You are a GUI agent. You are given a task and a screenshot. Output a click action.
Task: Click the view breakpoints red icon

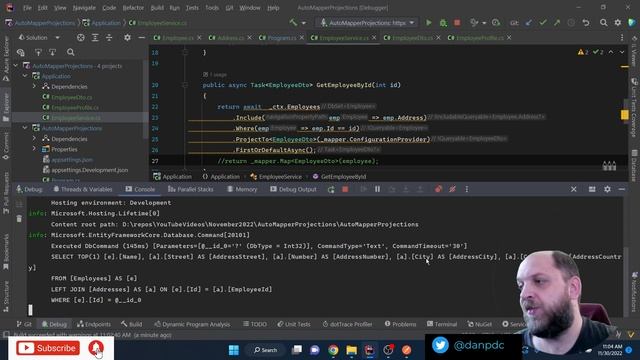pyautogui.click(x=438, y=189)
